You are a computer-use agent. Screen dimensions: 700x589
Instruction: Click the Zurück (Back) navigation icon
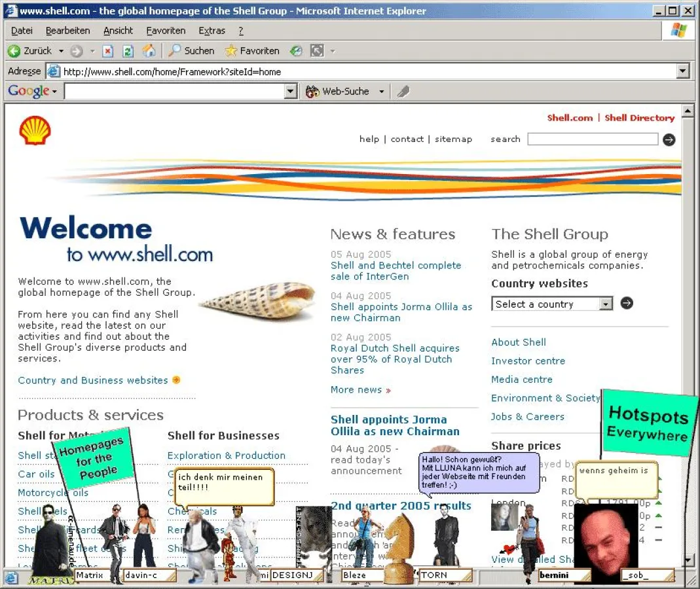[x=14, y=50]
